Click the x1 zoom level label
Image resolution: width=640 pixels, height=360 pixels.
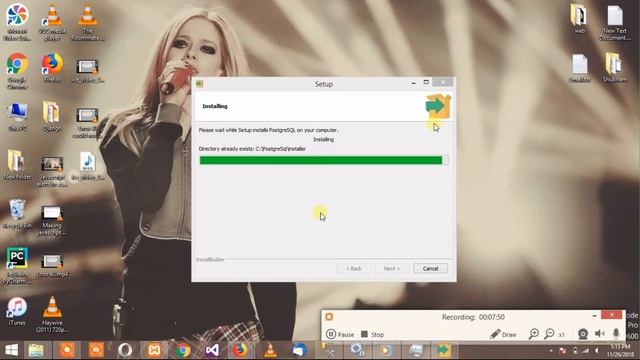[562, 335]
